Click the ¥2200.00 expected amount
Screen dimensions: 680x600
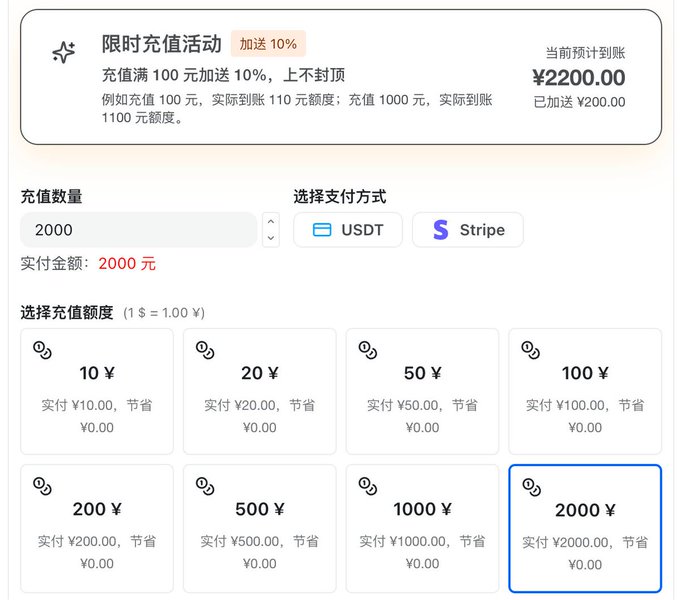point(579,78)
